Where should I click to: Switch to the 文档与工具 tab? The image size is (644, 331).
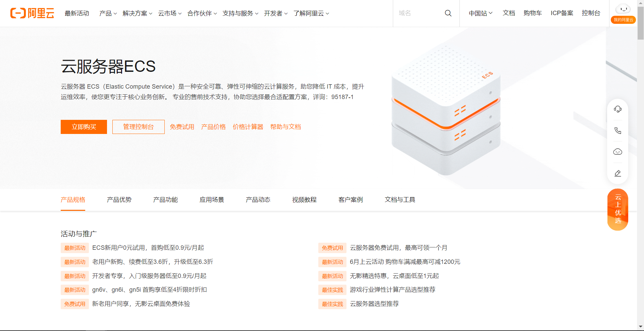[x=400, y=200]
